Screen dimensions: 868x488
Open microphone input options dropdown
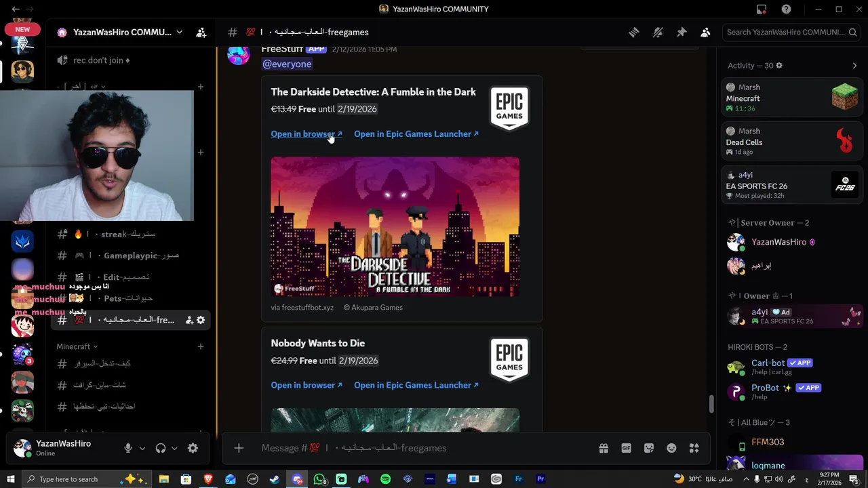point(142,448)
